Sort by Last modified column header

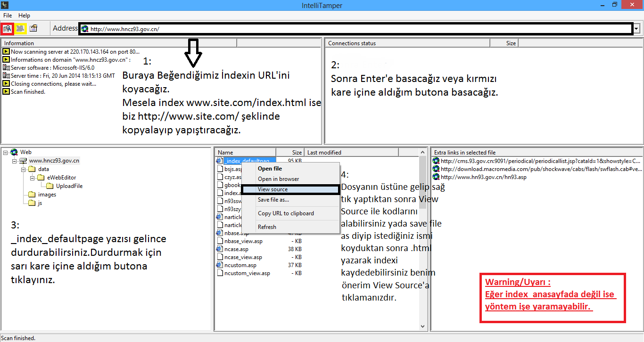[351, 152]
